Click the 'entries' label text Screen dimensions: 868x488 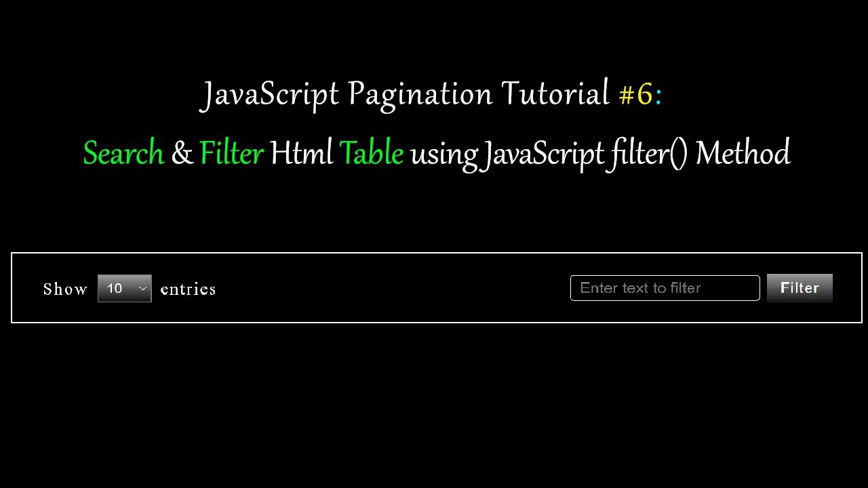pyautogui.click(x=188, y=289)
